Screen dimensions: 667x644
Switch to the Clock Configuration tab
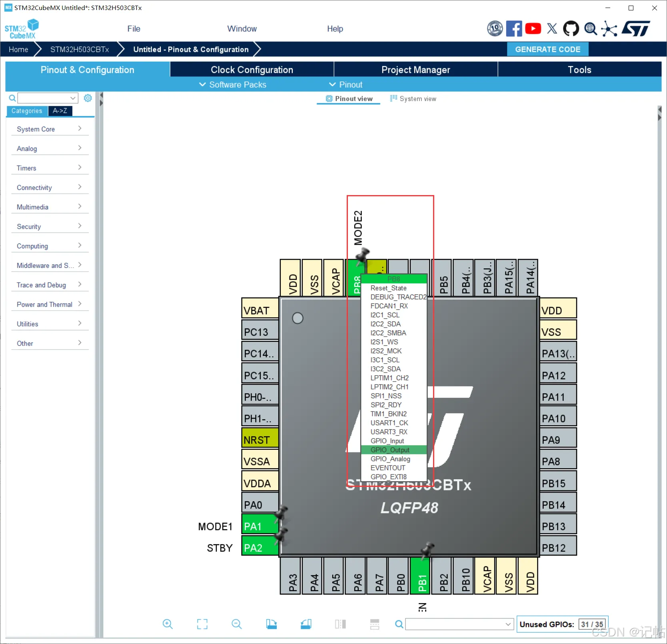click(x=252, y=70)
